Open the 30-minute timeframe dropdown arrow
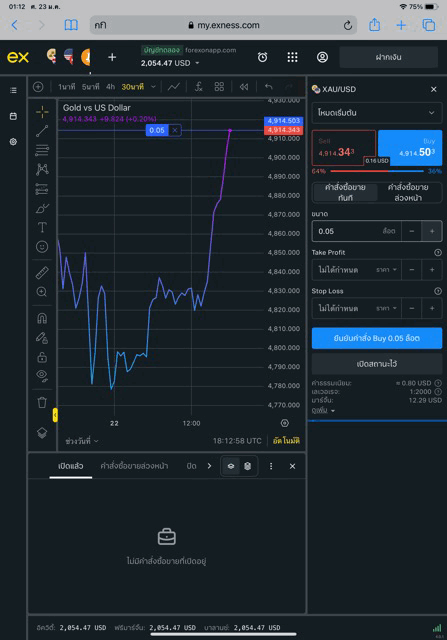Viewport: 447px width, 640px height. tap(153, 87)
